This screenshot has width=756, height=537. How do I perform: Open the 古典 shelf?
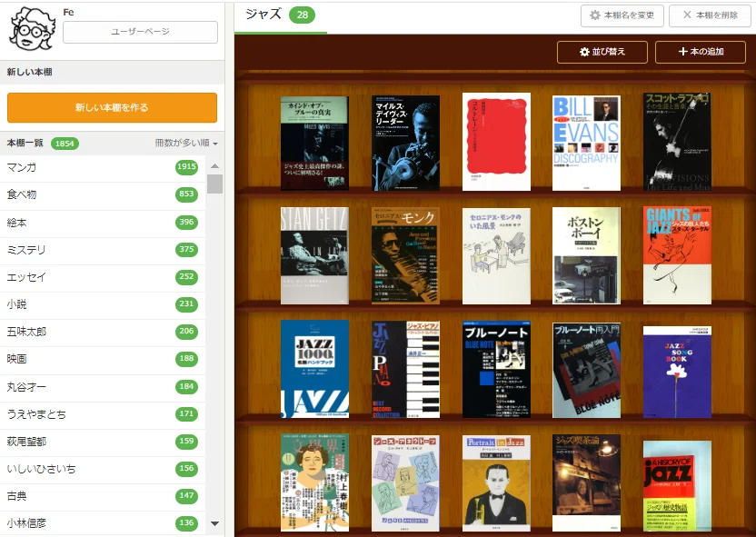click(103, 496)
